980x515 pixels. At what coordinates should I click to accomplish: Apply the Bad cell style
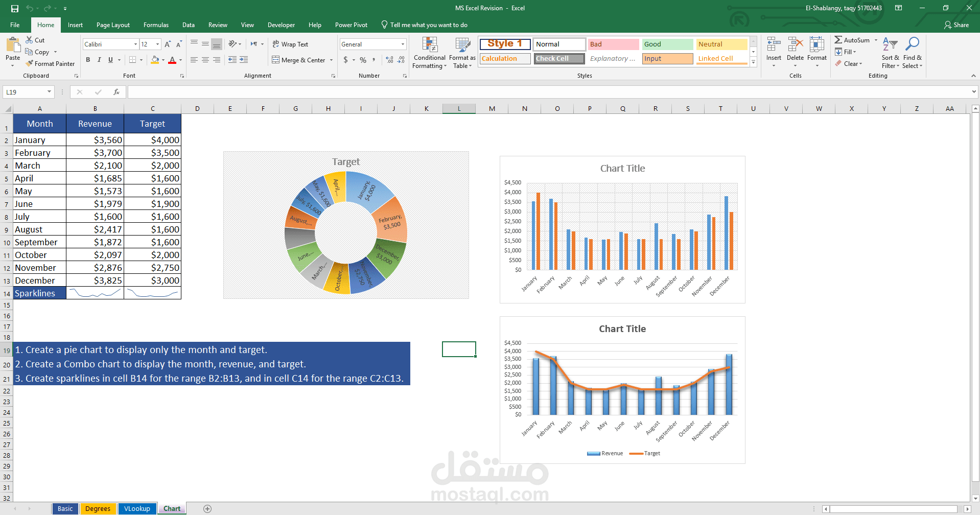pos(613,44)
